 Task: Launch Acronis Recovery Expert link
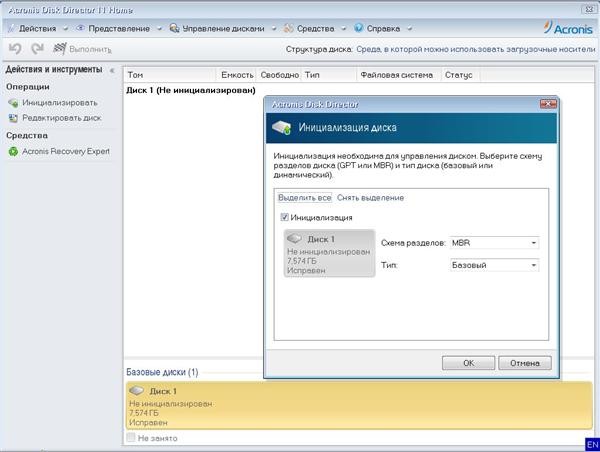(66, 152)
